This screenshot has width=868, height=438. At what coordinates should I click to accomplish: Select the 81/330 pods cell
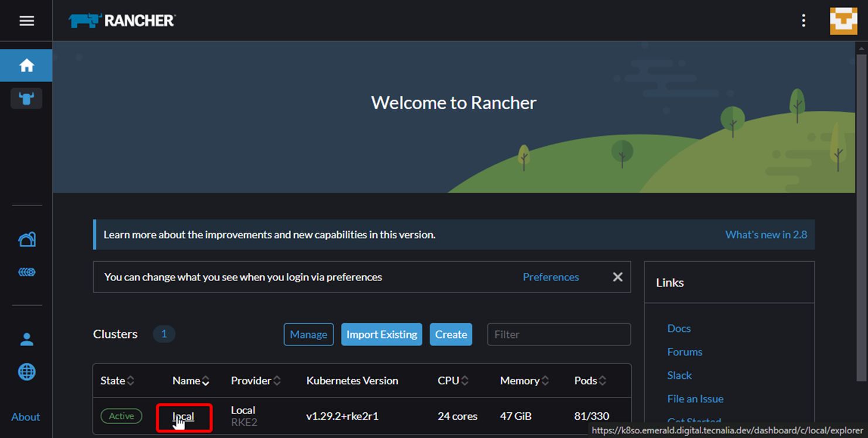(x=592, y=416)
